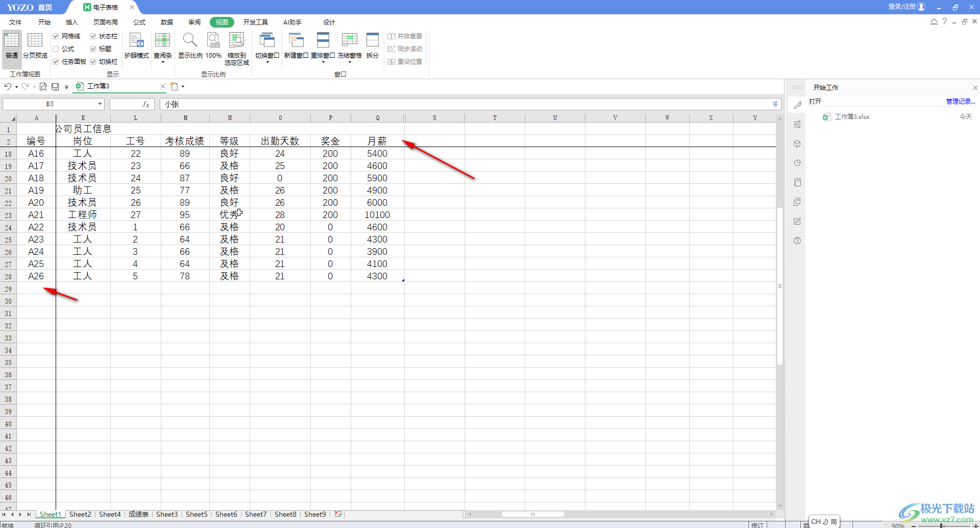This screenshot has width=980, height=528.
Task: Select the 普通 normal view icon
Action: (x=12, y=40)
